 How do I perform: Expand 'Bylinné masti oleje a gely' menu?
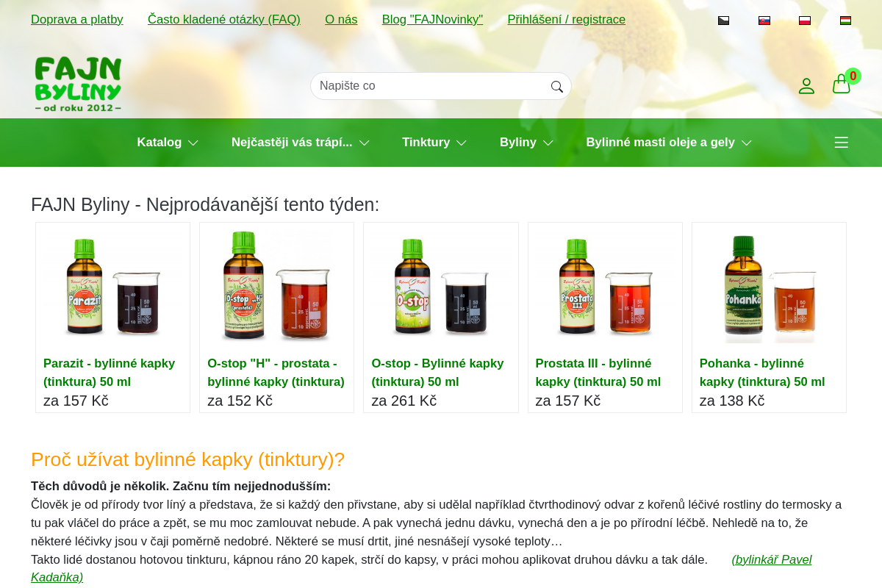point(669,143)
